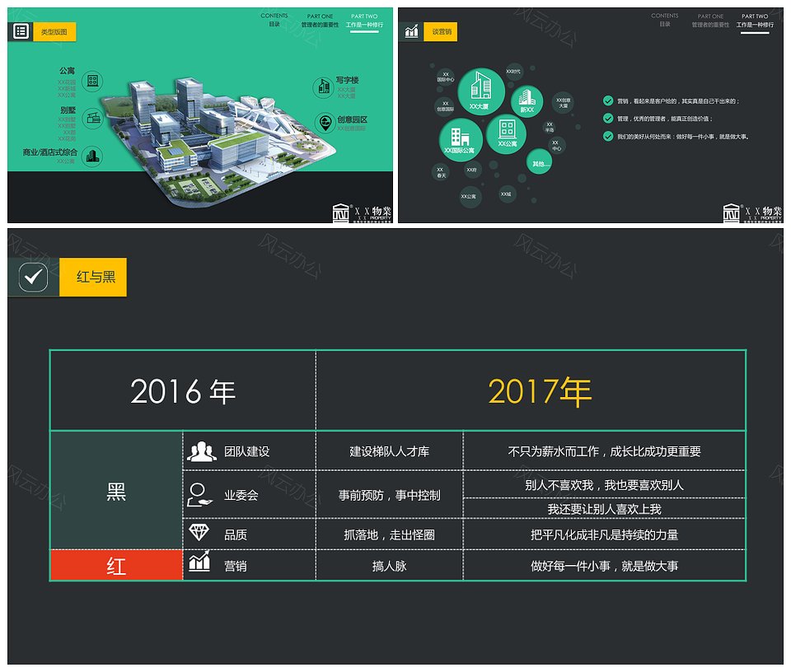This screenshot has width=791, height=672.
Task: Click the small XX半岛 bubble
Action: point(550,127)
